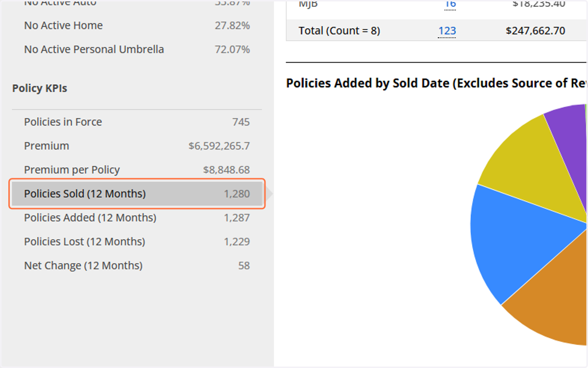588x368 pixels.
Task: Select the Premium per Policy row
Action: pyautogui.click(x=137, y=170)
